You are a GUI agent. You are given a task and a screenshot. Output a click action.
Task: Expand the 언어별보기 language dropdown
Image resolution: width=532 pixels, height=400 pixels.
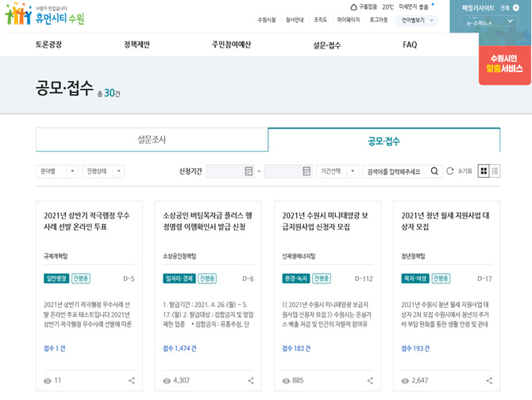pyautogui.click(x=417, y=20)
